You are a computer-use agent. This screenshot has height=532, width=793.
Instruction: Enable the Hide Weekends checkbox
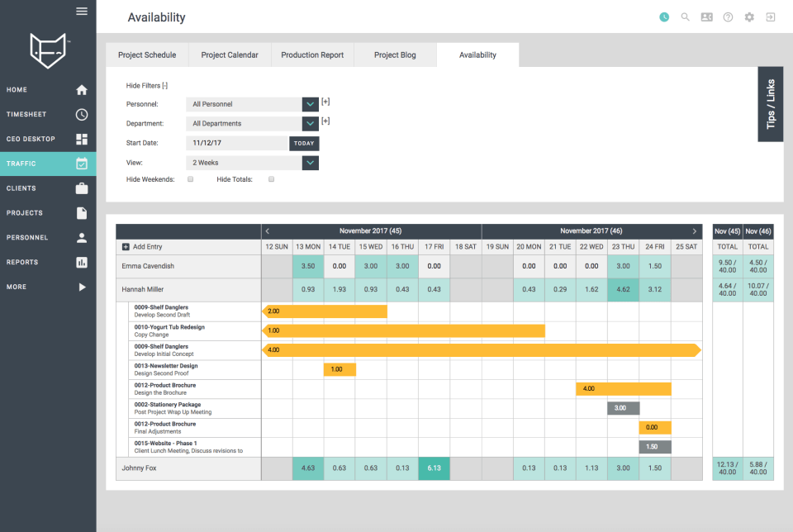pos(191,179)
